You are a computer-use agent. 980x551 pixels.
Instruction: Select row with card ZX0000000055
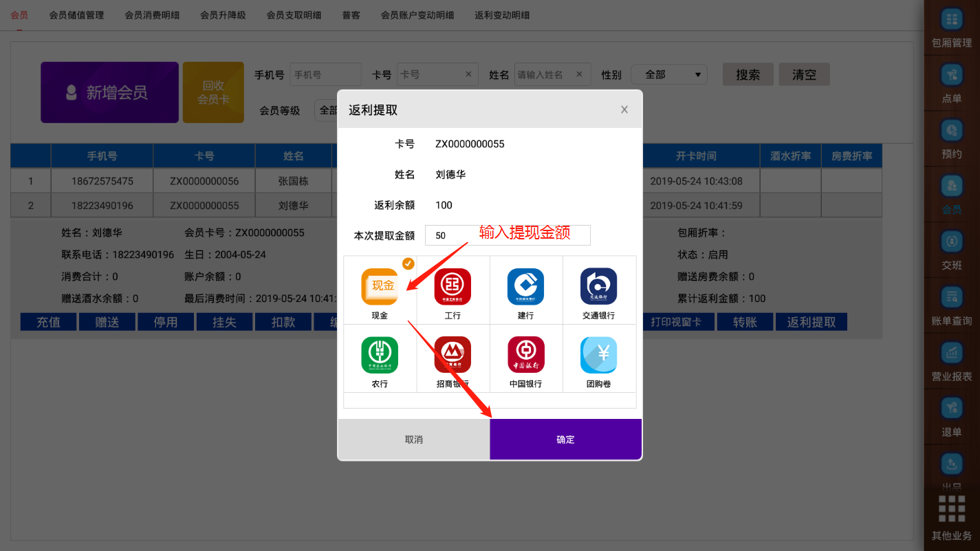pyautogui.click(x=446, y=205)
